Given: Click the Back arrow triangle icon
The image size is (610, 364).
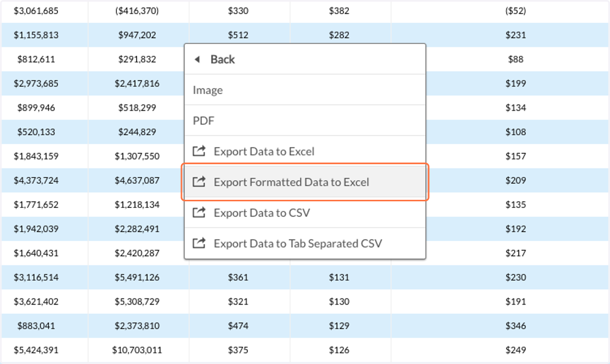Looking at the screenshot, I should [x=197, y=59].
